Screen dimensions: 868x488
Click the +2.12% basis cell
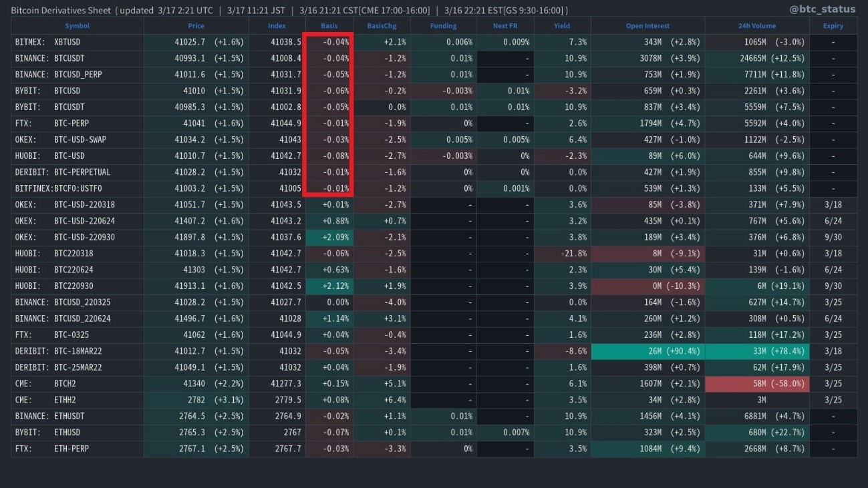point(329,286)
